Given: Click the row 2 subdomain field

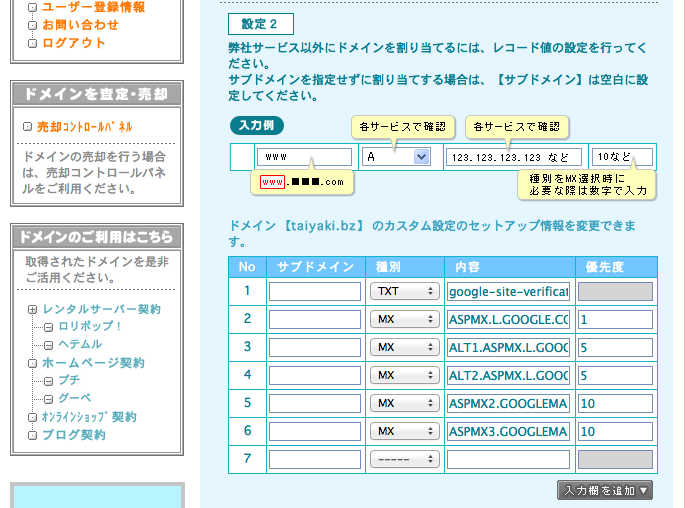Looking at the screenshot, I should (x=315, y=319).
